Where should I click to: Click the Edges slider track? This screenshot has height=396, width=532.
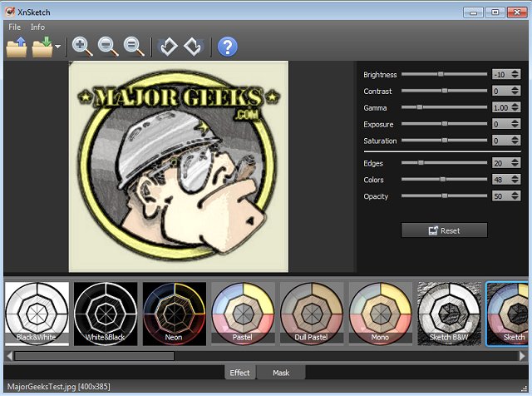(444, 163)
